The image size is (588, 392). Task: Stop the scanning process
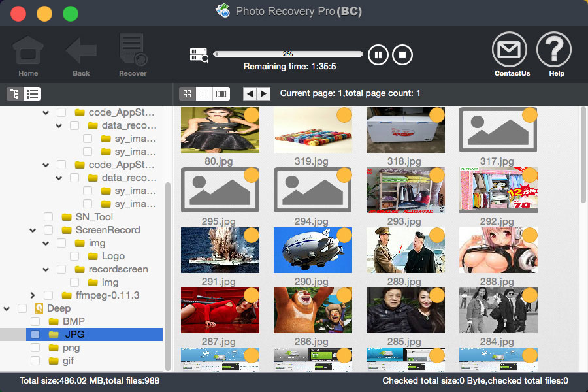[x=402, y=55]
